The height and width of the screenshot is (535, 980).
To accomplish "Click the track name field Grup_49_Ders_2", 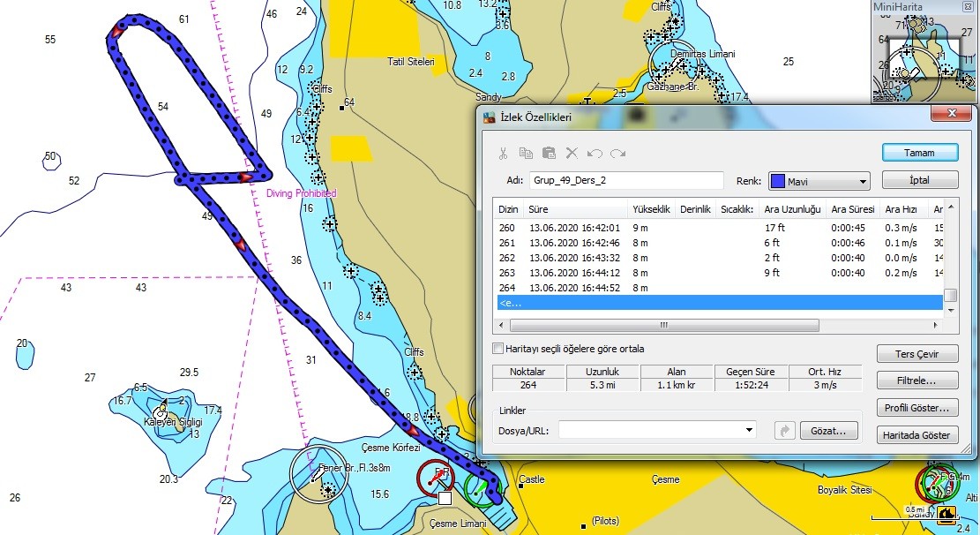I will point(625,180).
